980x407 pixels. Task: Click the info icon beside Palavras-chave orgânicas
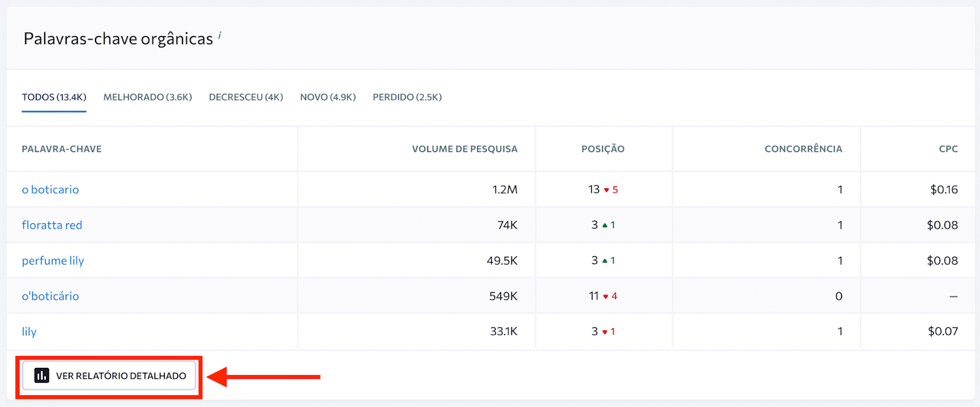click(x=220, y=36)
